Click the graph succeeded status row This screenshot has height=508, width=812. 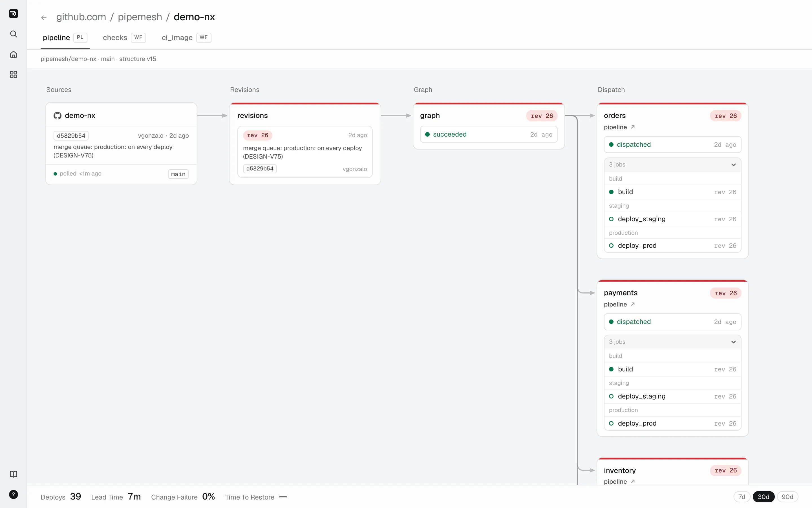tap(489, 134)
